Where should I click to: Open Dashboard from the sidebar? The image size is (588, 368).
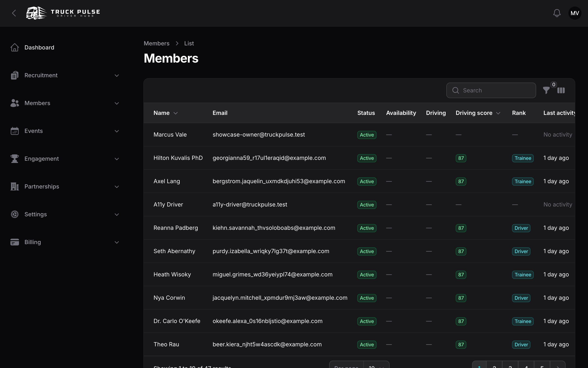click(x=39, y=47)
